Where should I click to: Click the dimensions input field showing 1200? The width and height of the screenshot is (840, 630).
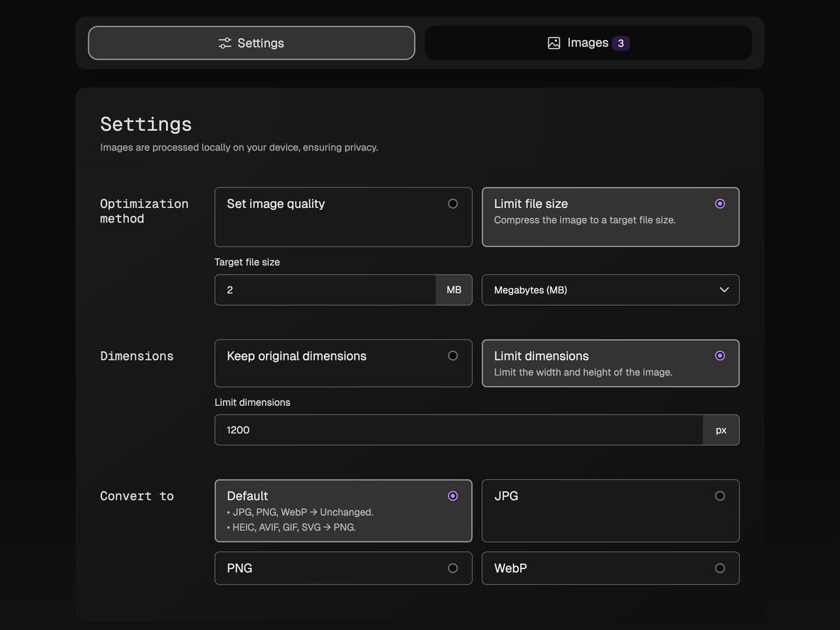click(x=458, y=430)
